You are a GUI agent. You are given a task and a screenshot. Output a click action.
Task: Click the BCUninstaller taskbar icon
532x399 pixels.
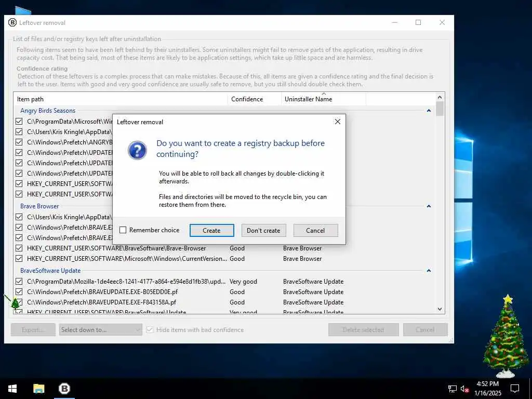pyautogui.click(x=64, y=389)
